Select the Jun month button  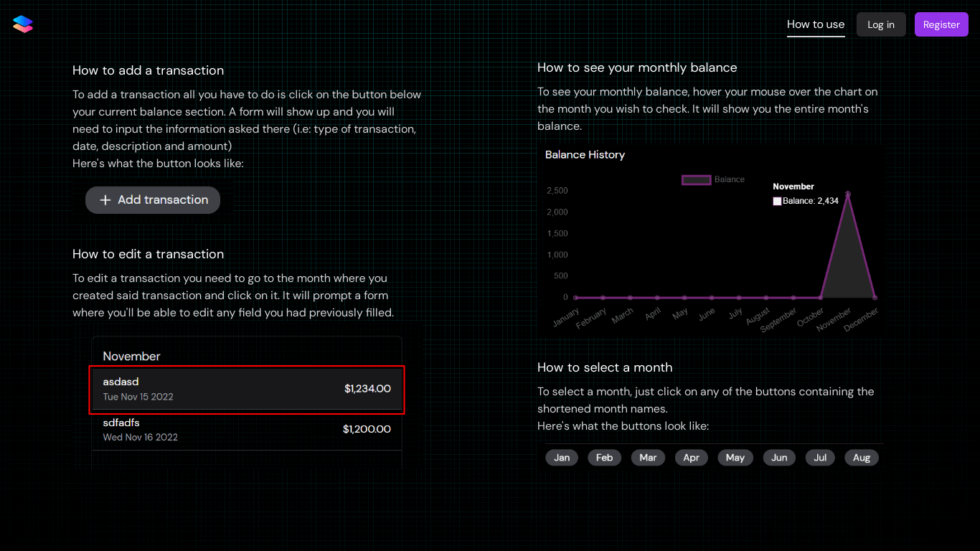[779, 457]
